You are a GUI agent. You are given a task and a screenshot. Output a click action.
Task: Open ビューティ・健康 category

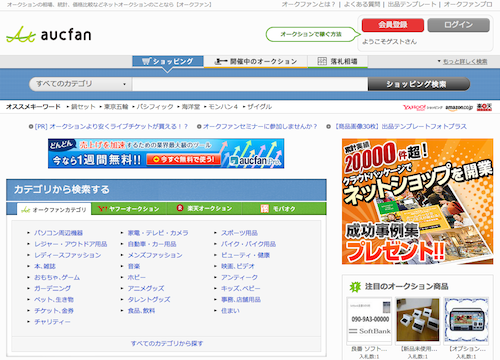coord(246,255)
